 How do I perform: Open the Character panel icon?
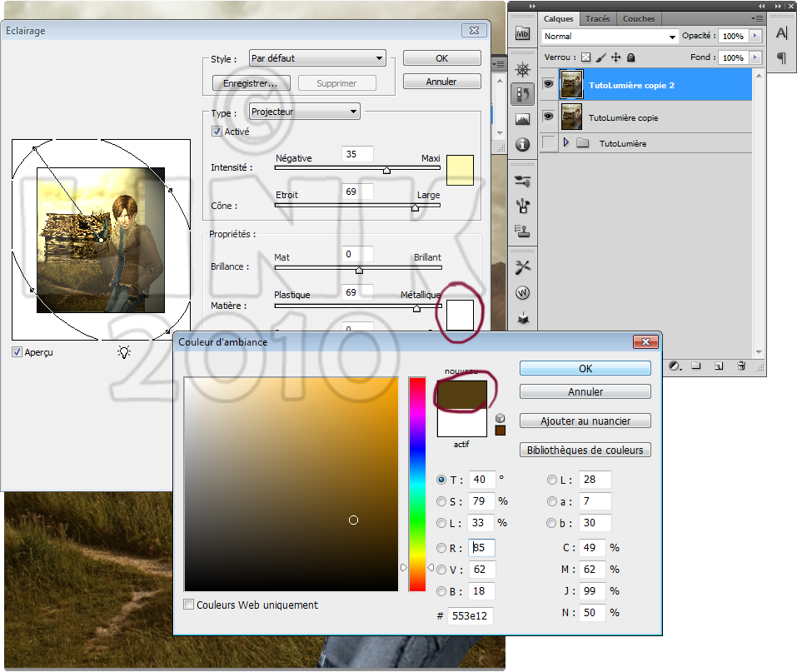(781, 33)
